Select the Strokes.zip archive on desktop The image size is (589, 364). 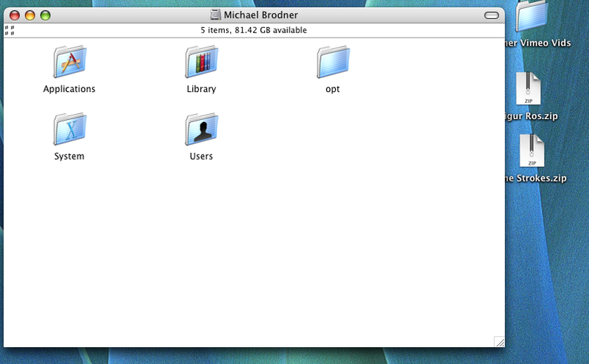[532, 151]
